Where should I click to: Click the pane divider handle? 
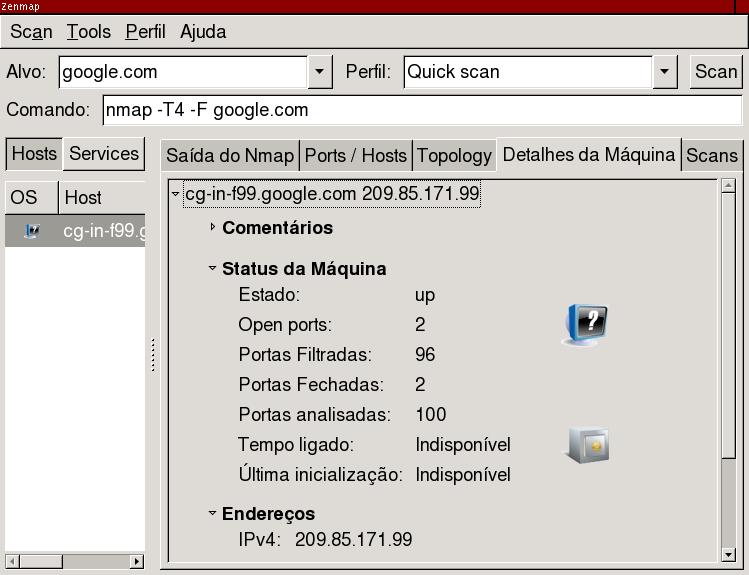point(153,354)
